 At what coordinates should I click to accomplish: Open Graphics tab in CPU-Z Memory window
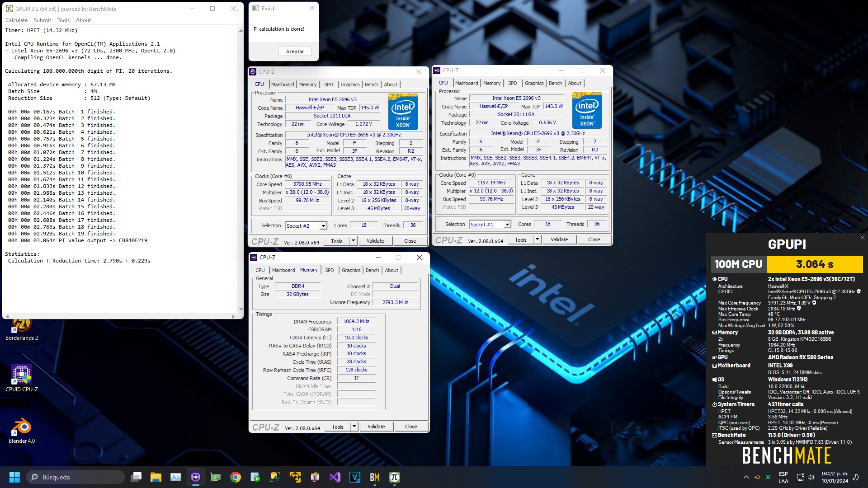pos(351,270)
